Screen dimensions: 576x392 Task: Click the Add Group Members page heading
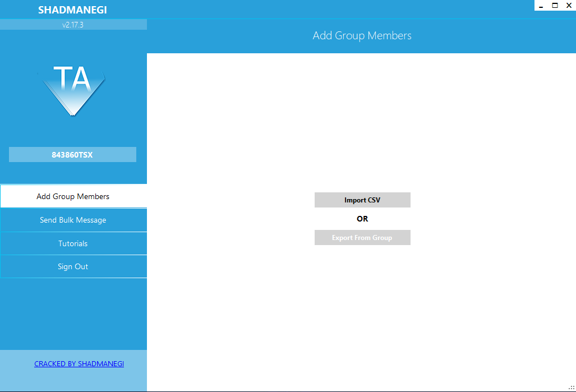tap(362, 36)
